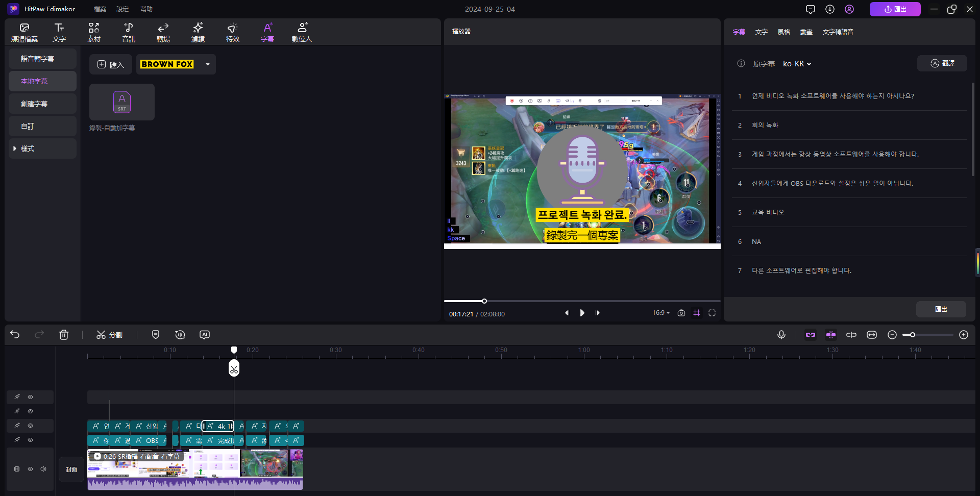Screen dimensions: 980x496
Task: Fit timeline to window width icon
Action: [872, 335]
